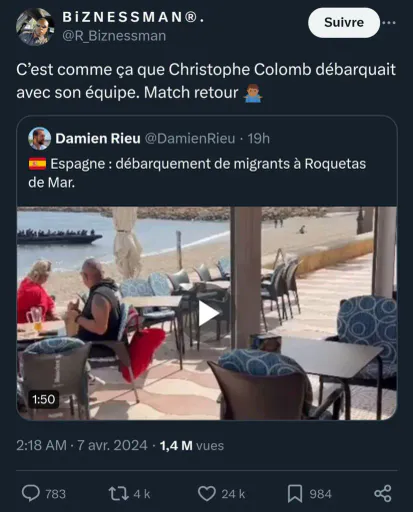Open the 2:18 AM · 7 avr. 2024 timestamp
The height and width of the screenshot is (512, 413).
point(82,445)
